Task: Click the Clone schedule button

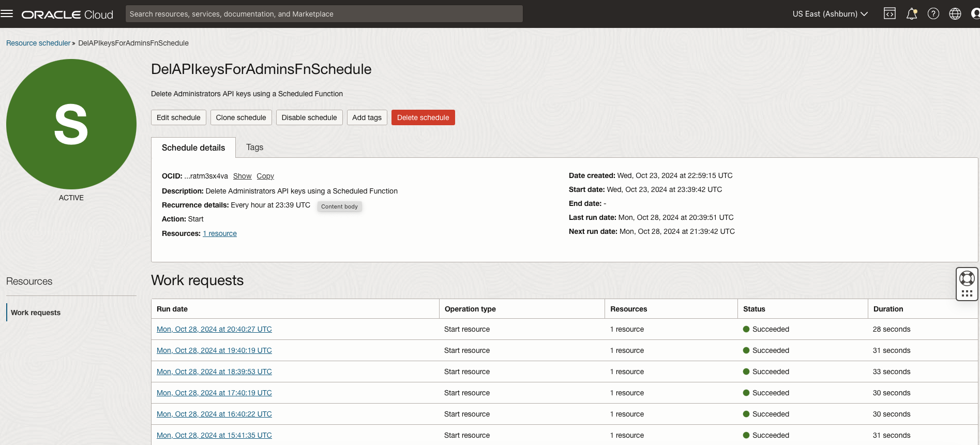Action: (241, 117)
